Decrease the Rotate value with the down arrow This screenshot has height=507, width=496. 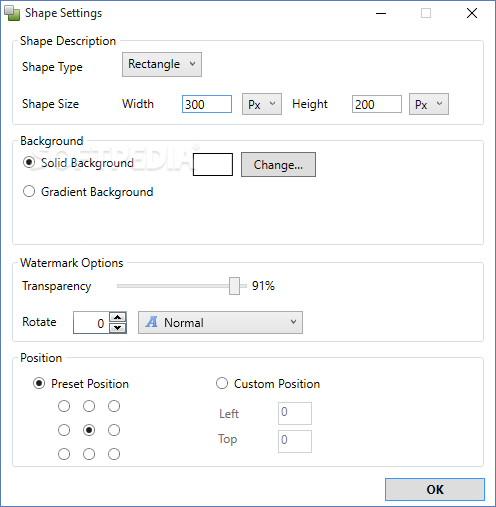(118, 328)
